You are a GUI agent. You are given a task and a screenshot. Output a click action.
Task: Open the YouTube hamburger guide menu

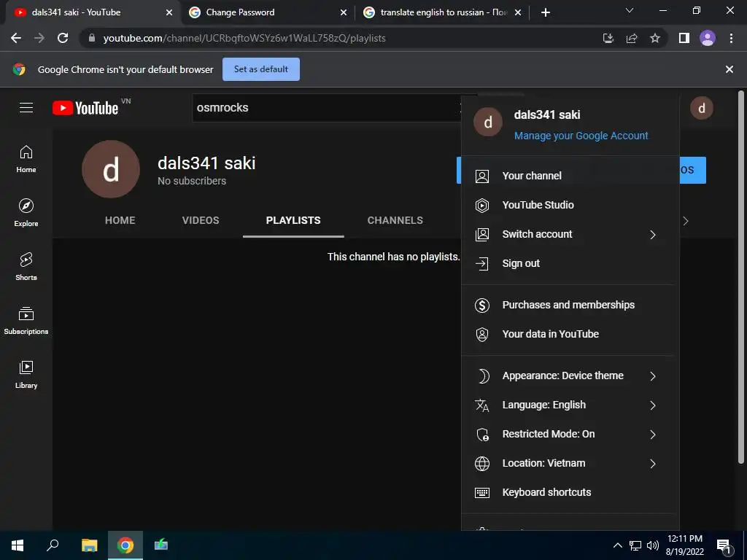(x=26, y=108)
